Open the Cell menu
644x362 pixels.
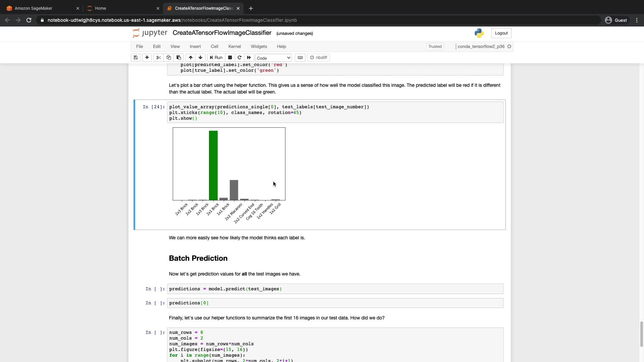click(x=214, y=47)
